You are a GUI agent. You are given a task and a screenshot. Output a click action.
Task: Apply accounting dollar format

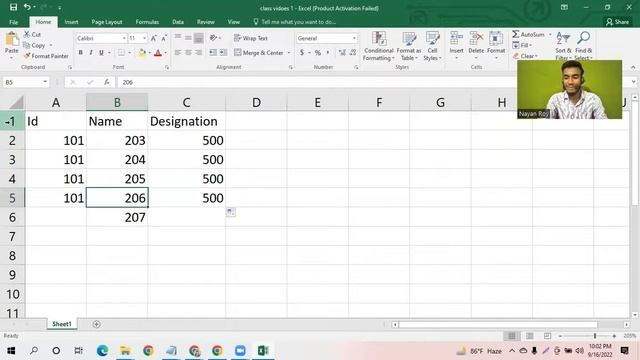pos(302,53)
